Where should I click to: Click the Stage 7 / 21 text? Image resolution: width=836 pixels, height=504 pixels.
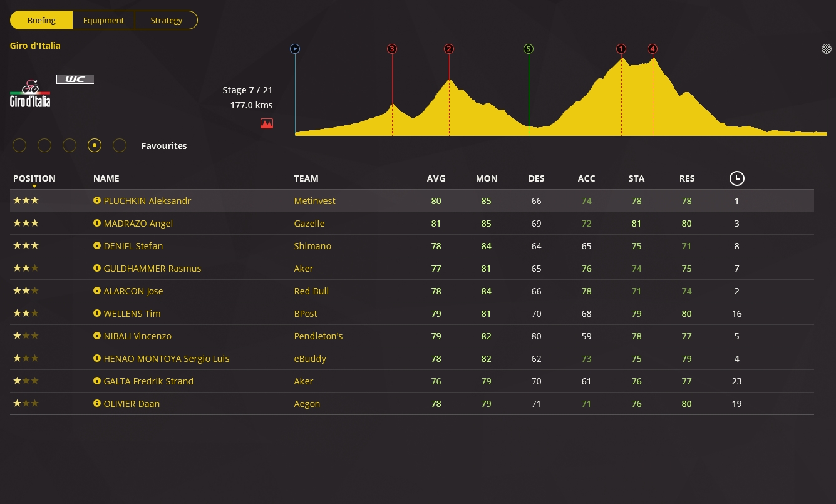[247, 90]
